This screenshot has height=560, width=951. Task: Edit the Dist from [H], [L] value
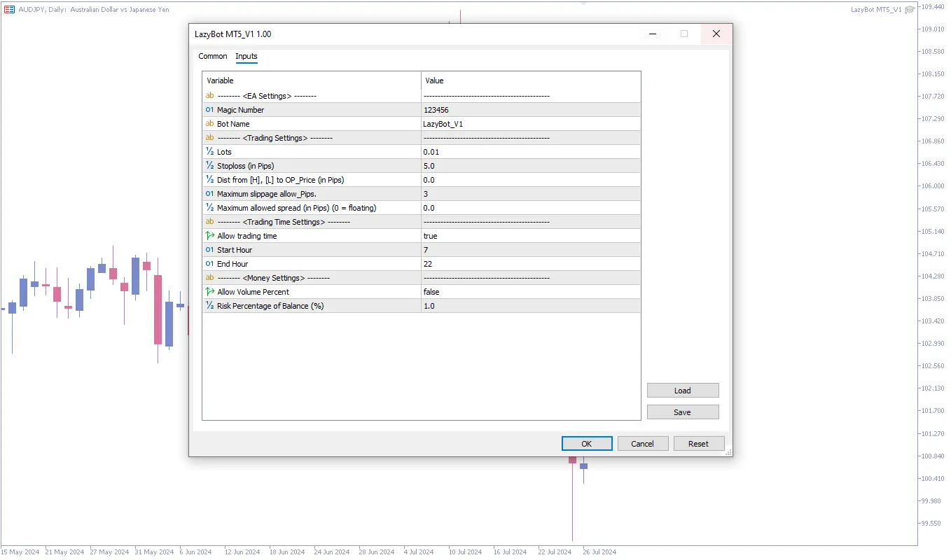click(x=531, y=180)
